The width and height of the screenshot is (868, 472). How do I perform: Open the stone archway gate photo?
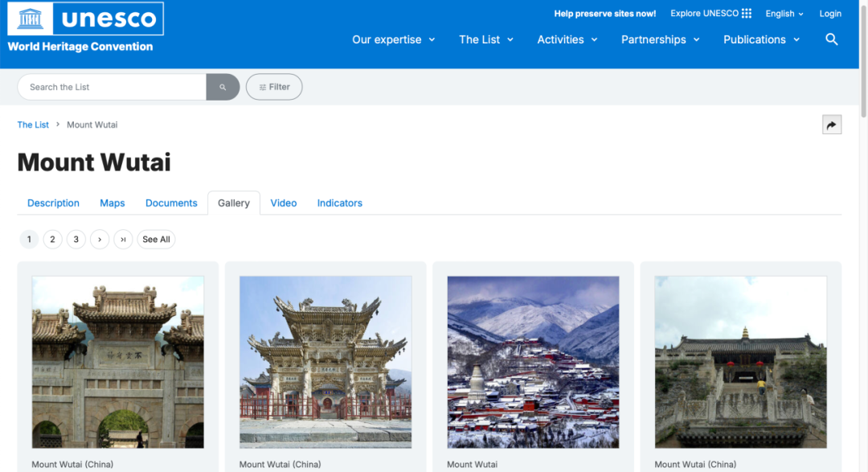pyautogui.click(x=118, y=363)
